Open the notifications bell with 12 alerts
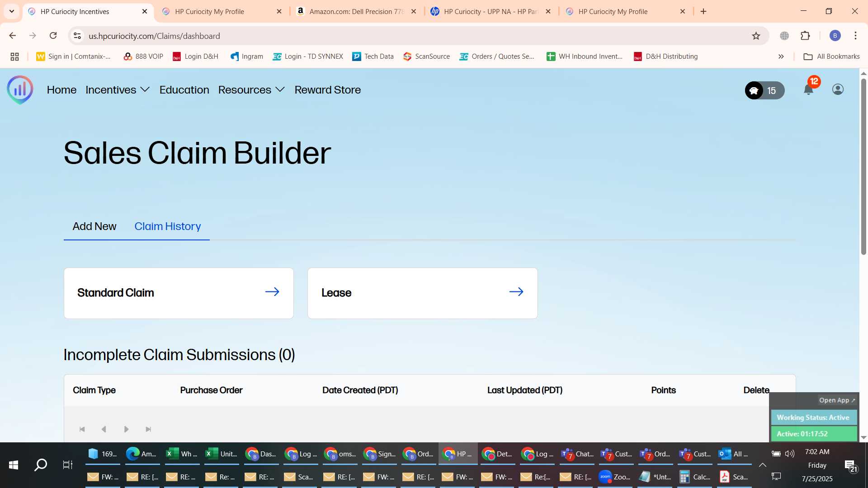The width and height of the screenshot is (868, 488). pyautogui.click(x=809, y=89)
